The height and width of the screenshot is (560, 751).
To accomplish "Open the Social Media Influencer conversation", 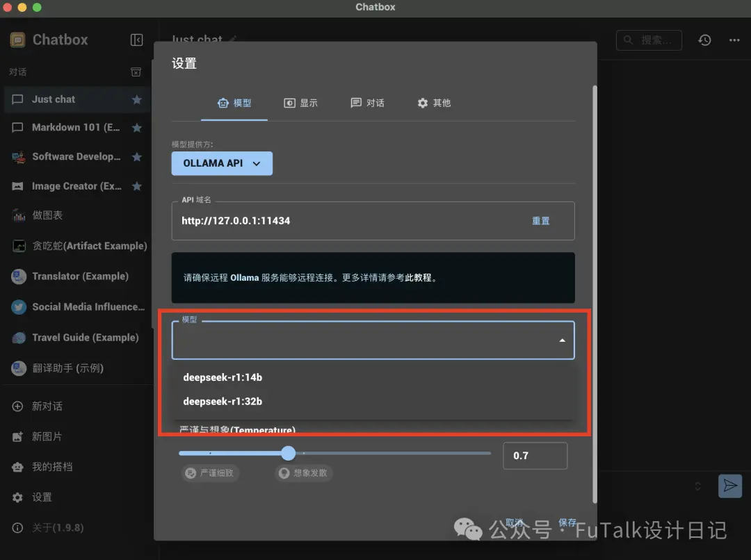I will (x=77, y=307).
